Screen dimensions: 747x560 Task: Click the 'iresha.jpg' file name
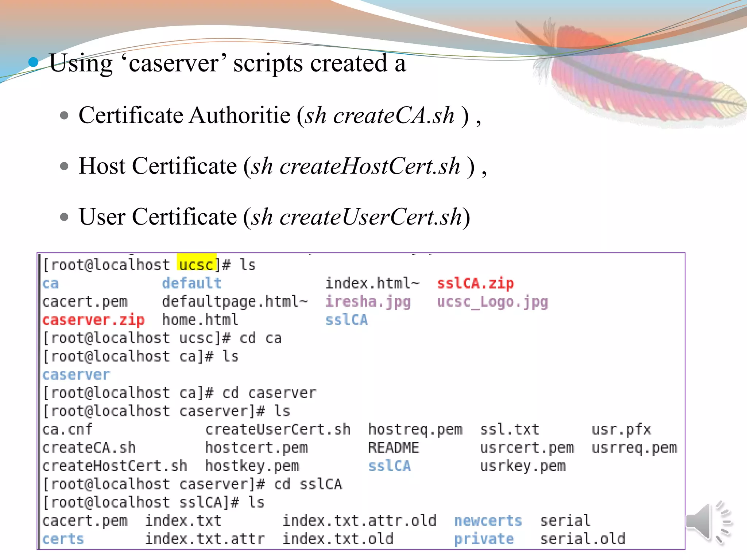tap(368, 302)
